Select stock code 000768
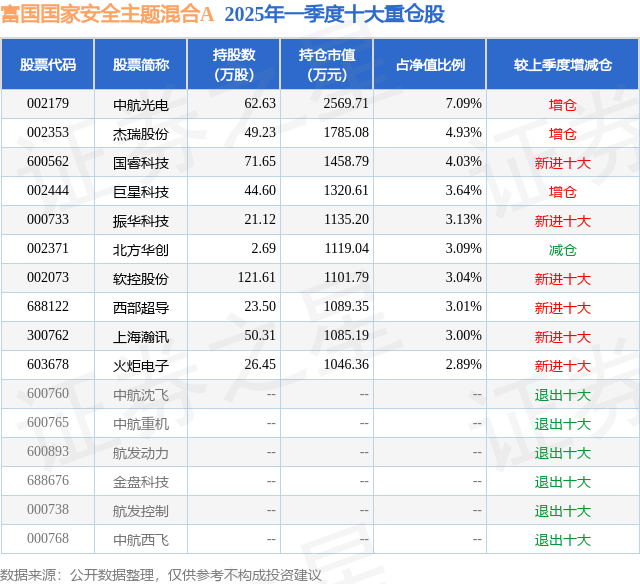The image size is (640, 584). (48, 539)
